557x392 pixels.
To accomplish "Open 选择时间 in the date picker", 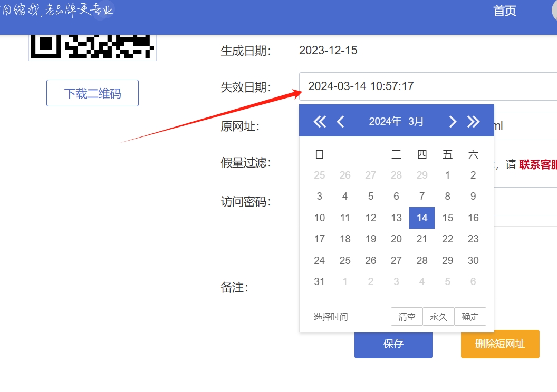I will click(x=331, y=317).
